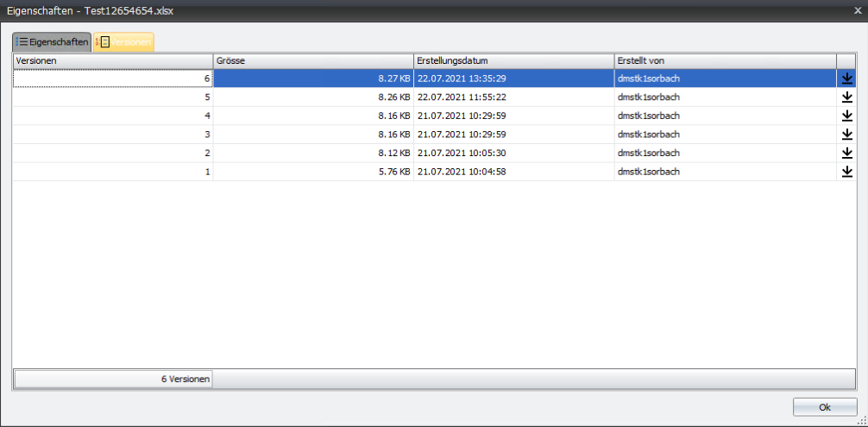868x427 pixels.
Task: Select version number 2 cell
Action: (x=113, y=154)
